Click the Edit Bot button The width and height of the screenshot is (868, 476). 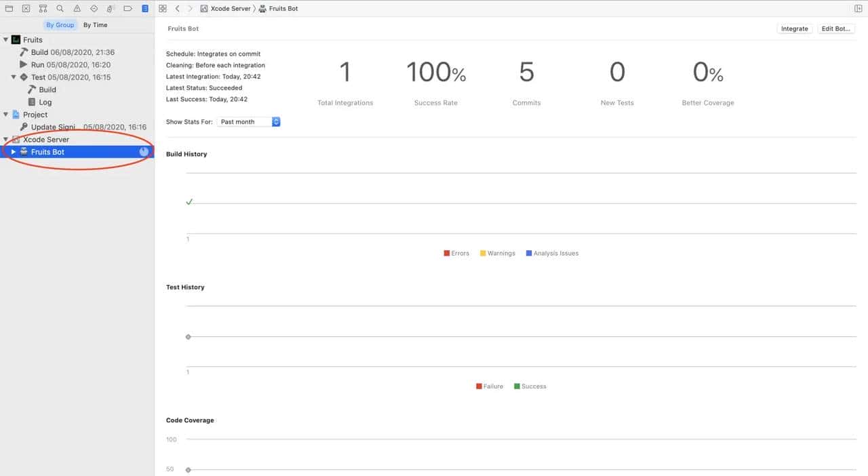pyautogui.click(x=835, y=29)
